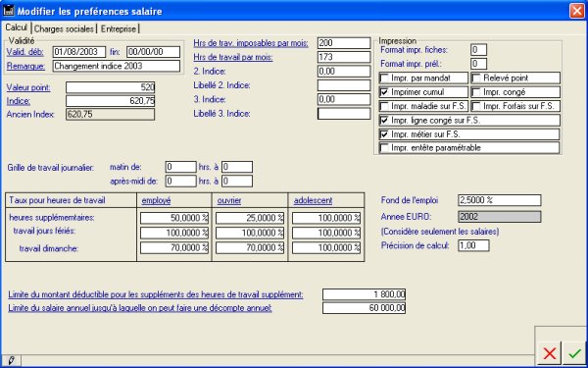Click the title bar application icon
The image size is (588, 368).
8,11
